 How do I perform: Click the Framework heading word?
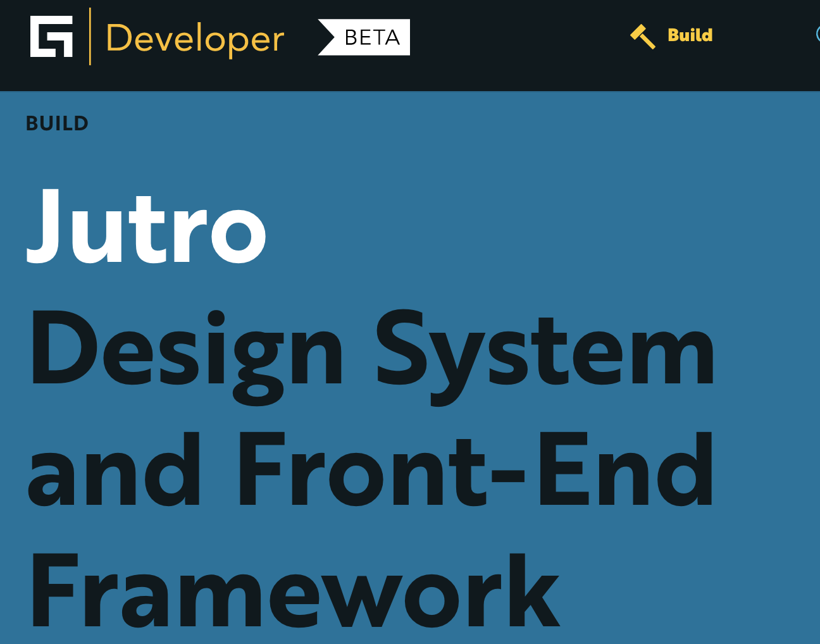295,590
